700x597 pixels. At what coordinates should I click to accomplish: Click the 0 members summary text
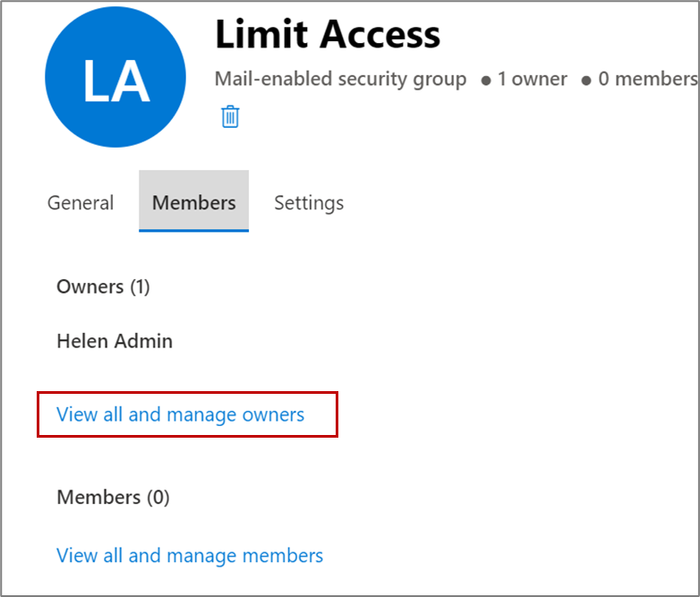point(647,80)
